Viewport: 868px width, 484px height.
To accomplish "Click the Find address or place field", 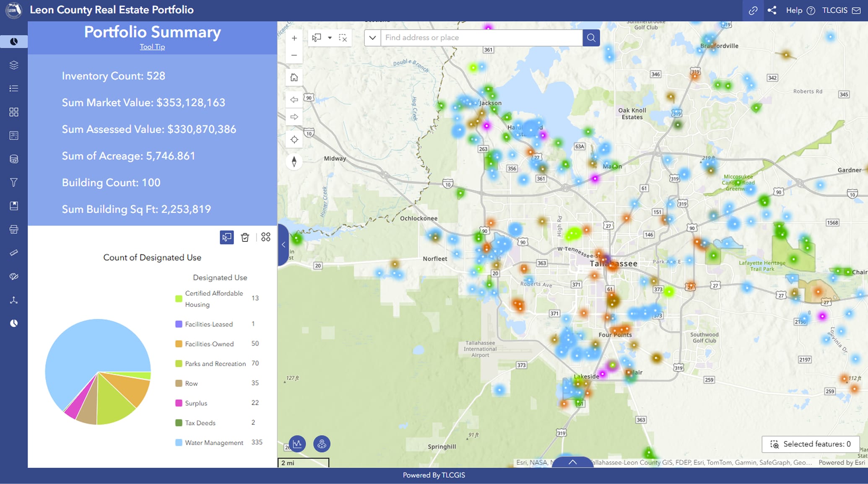I will point(481,38).
